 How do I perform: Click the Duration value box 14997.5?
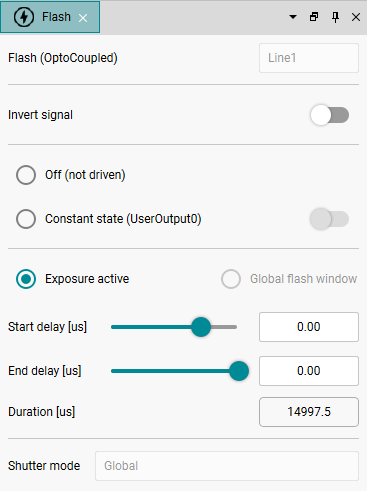coord(309,412)
